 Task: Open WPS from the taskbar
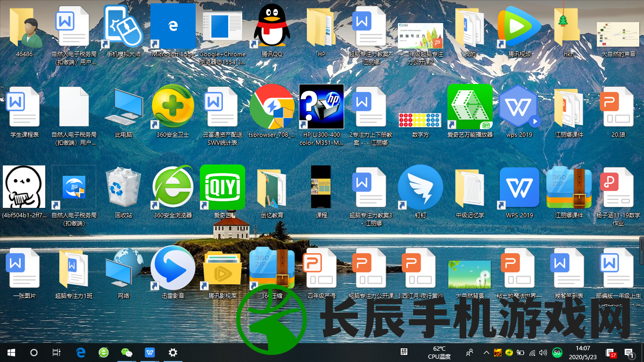coord(150,352)
